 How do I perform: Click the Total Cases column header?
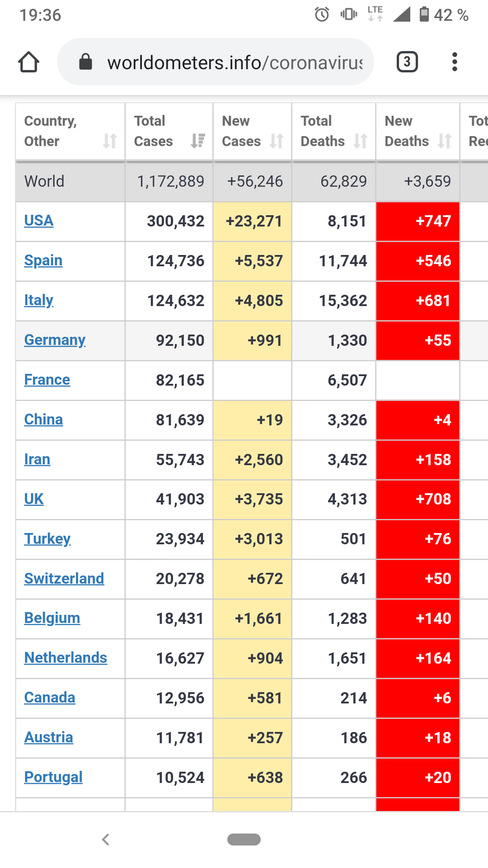point(154,131)
